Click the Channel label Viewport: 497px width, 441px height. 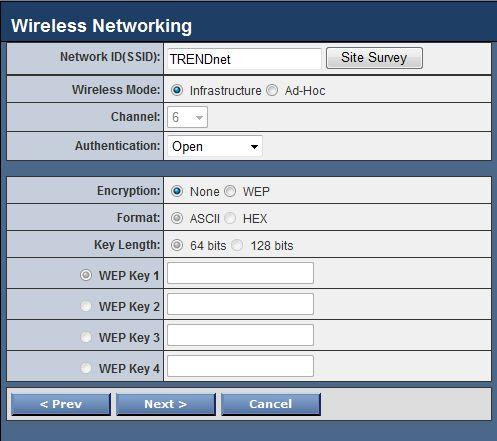[x=135, y=117]
